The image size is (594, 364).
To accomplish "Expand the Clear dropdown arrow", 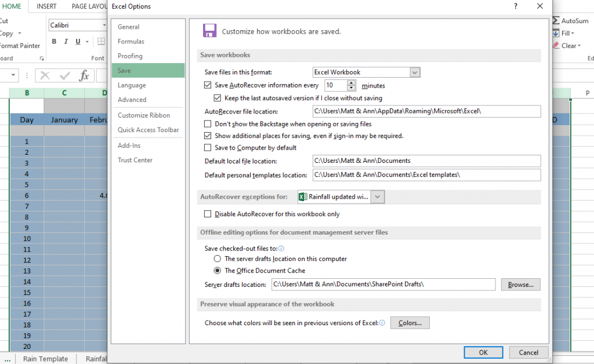I will coord(579,46).
